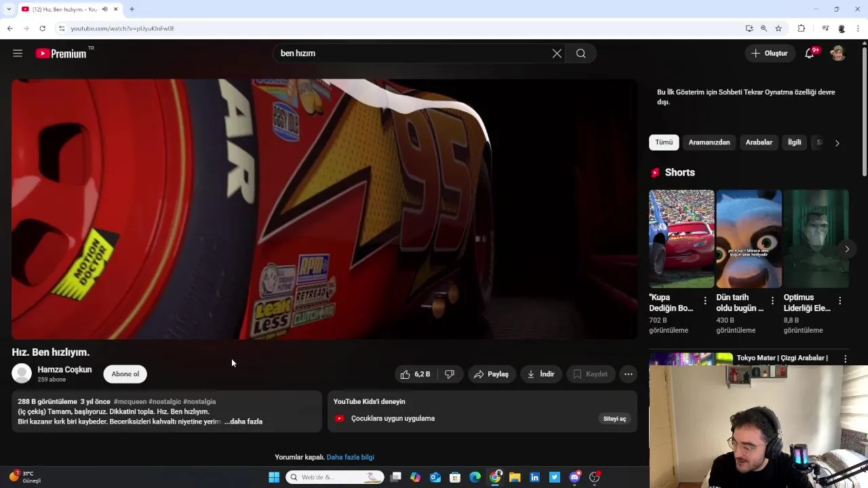The height and width of the screenshot is (488, 868).
Task: Click the video player area
Action: click(324, 209)
